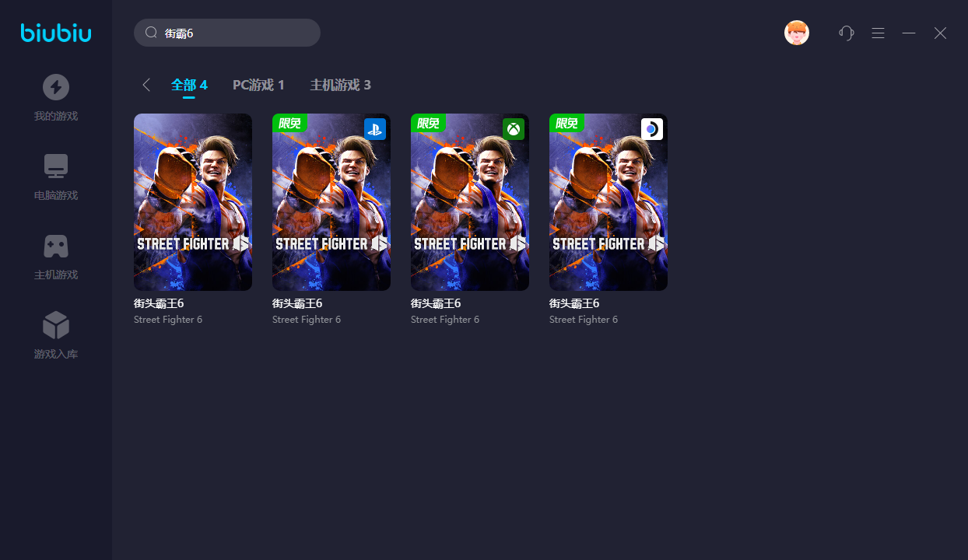Go back with the left chevron

click(x=146, y=85)
